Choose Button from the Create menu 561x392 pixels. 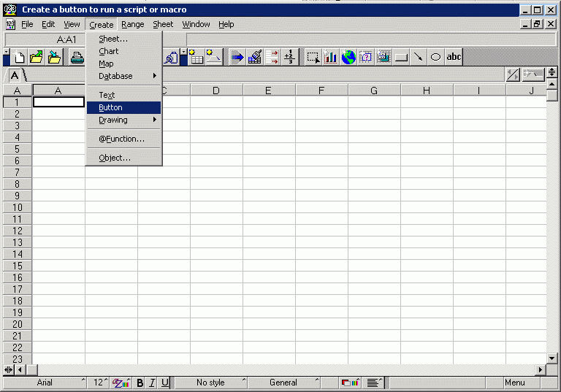[x=111, y=107]
